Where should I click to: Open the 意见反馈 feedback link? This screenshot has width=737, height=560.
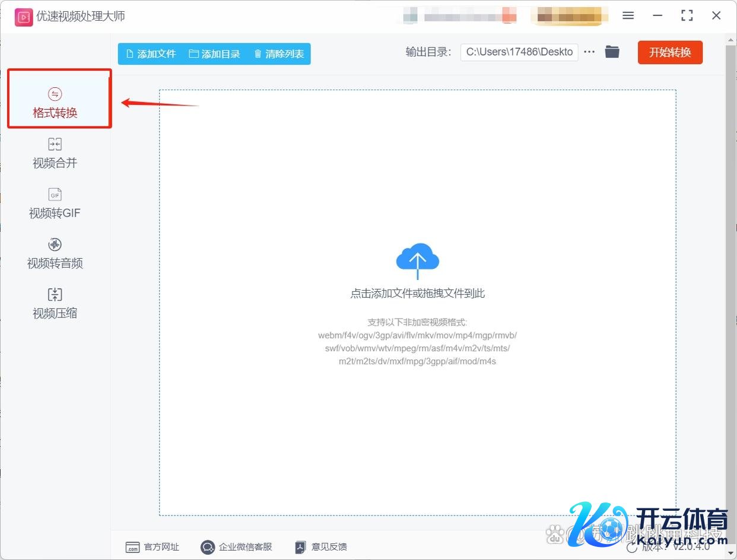tap(321, 547)
